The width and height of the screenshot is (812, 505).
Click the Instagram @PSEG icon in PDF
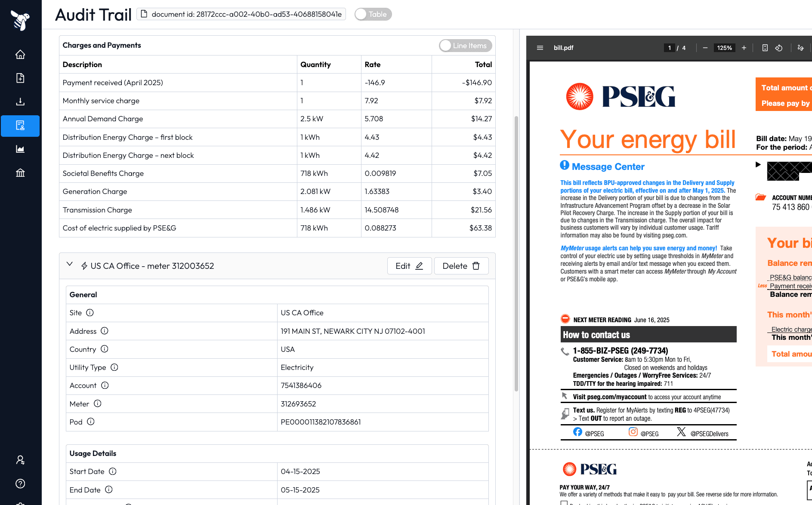coord(633,432)
